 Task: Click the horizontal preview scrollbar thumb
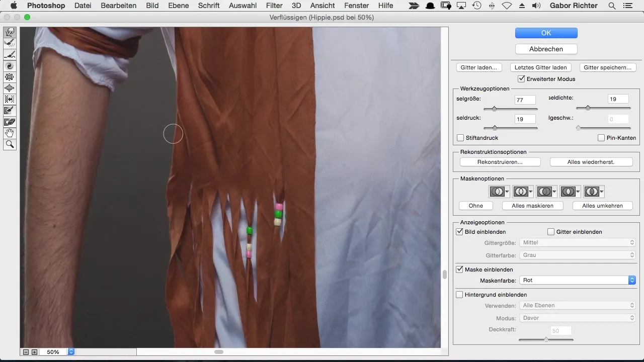219,352
